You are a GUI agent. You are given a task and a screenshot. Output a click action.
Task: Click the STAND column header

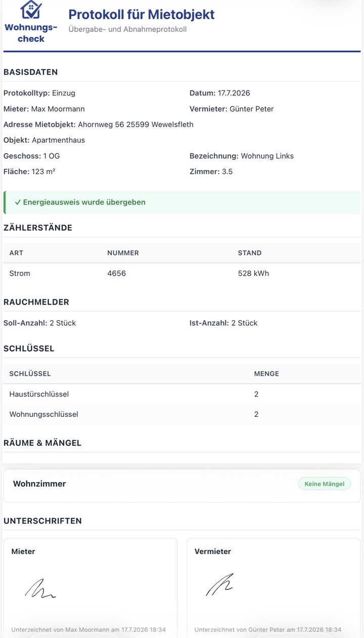250,253
